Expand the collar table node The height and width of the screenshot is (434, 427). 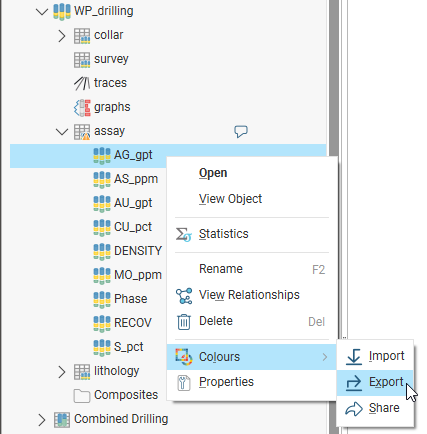pos(62,36)
